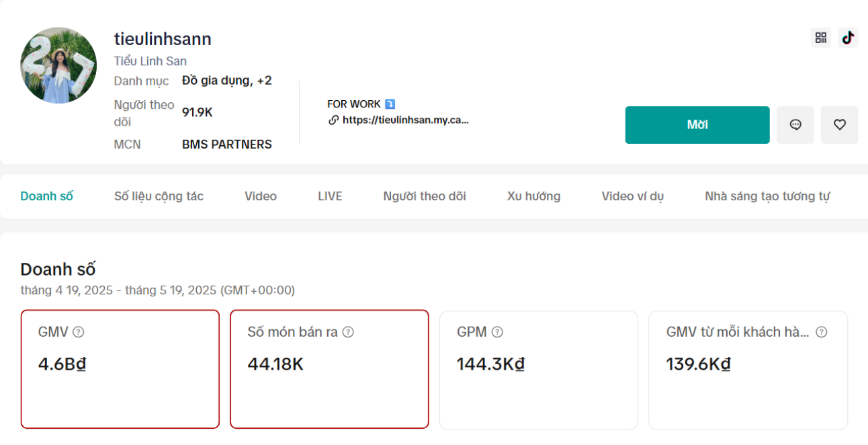Click the chat message icon button
Viewport: 868px width, 445px height.
795,125
